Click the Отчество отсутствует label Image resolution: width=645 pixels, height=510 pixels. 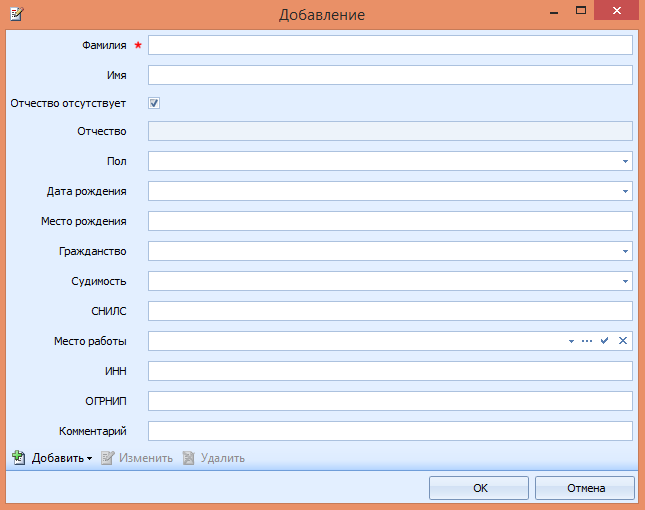pos(68,103)
